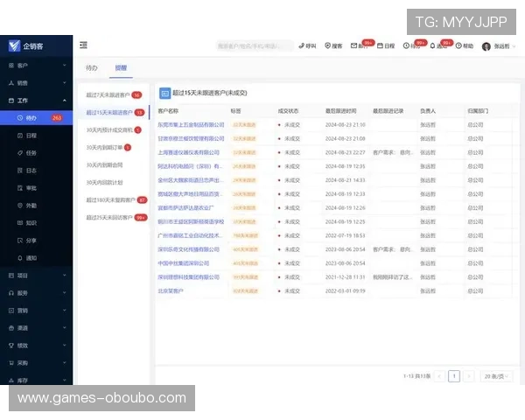Switch to the 待办 tab

click(91, 68)
